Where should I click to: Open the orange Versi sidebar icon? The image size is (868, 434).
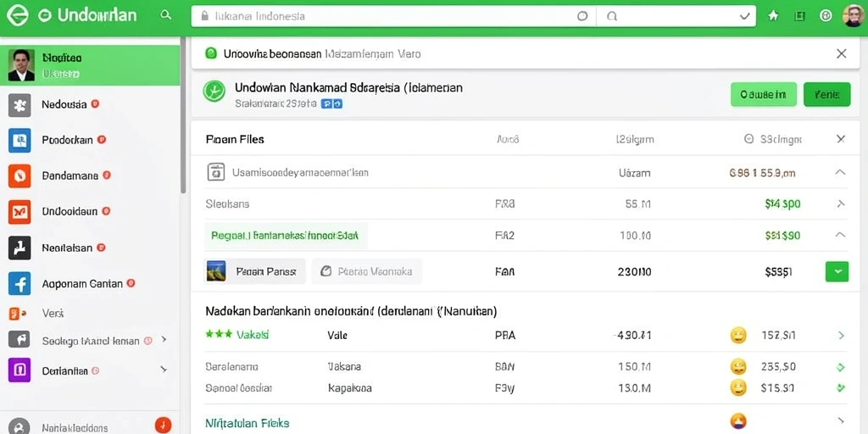point(18,314)
